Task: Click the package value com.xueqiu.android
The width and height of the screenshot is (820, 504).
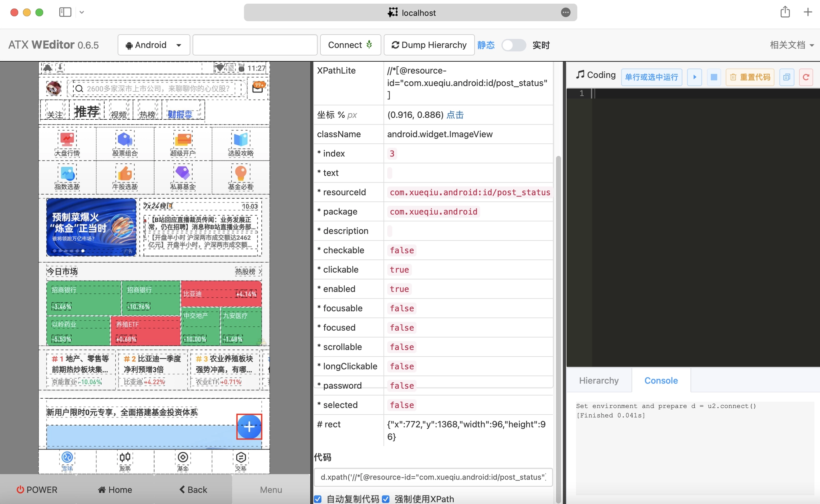Action: (x=434, y=211)
